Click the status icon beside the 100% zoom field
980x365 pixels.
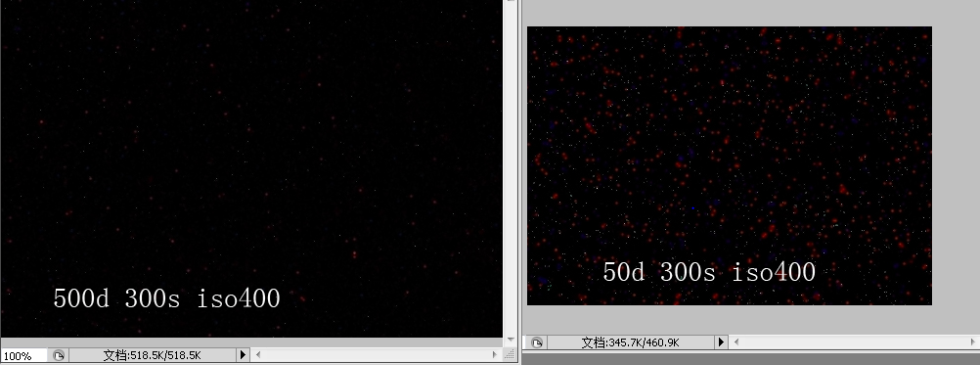tap(58, 355)
